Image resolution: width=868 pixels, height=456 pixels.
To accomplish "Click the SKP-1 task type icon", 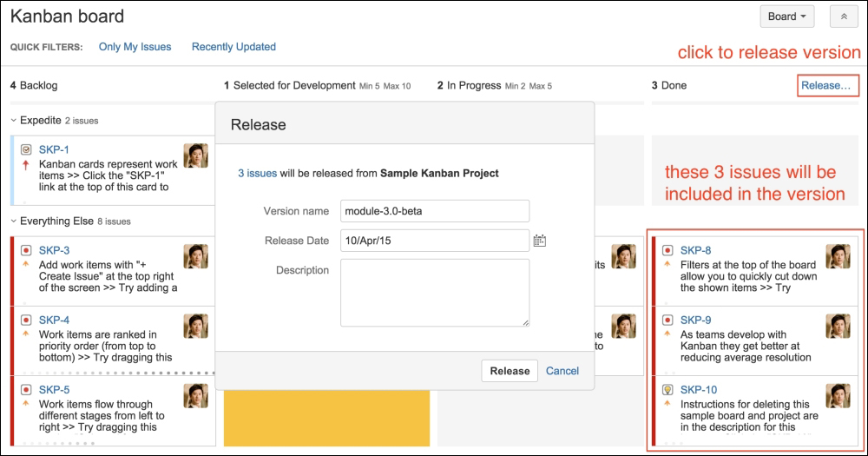I will coord(26,149).
